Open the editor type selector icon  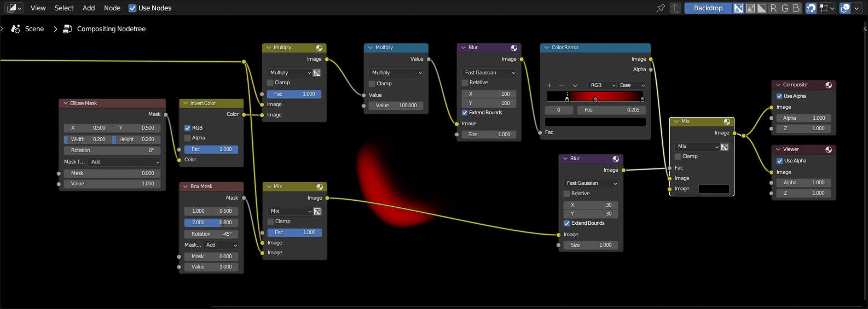[x=14, y=8]
